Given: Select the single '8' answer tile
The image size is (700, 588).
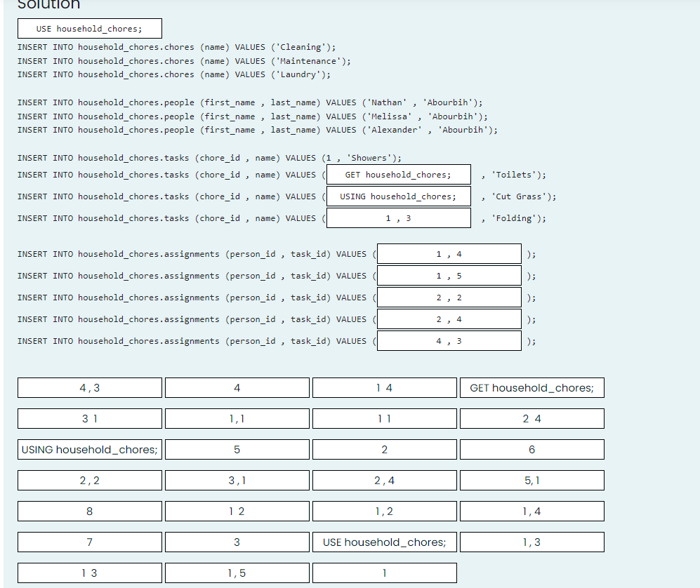Looking at the screenshot, I should (90, 511).
